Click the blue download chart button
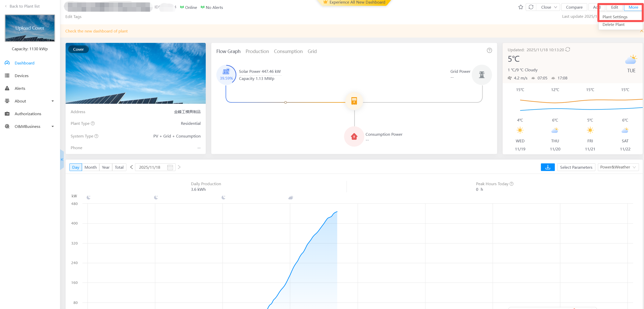Screen dimensions: 644x309 [547, 167]
